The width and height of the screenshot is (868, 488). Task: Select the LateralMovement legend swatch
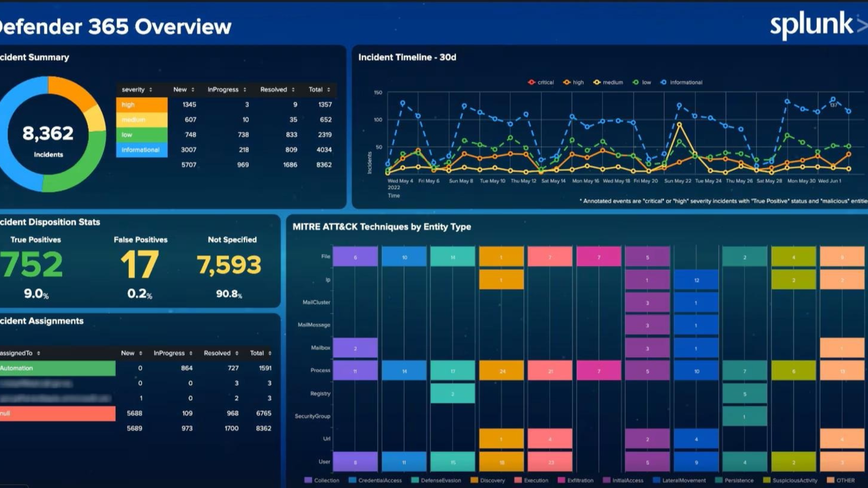pyautogui.click(x=656, y=480)
